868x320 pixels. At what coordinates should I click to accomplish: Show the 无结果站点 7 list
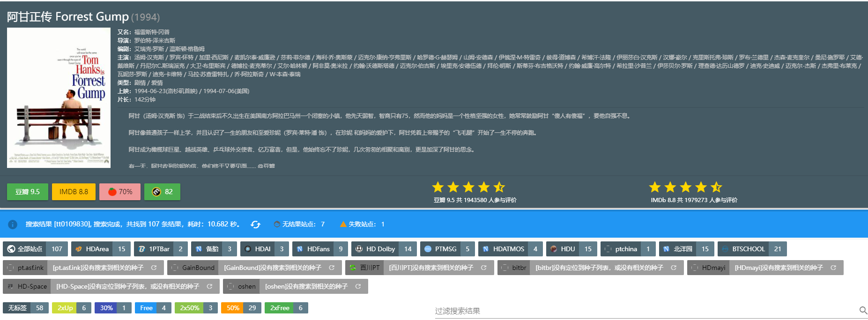(299, 225)
